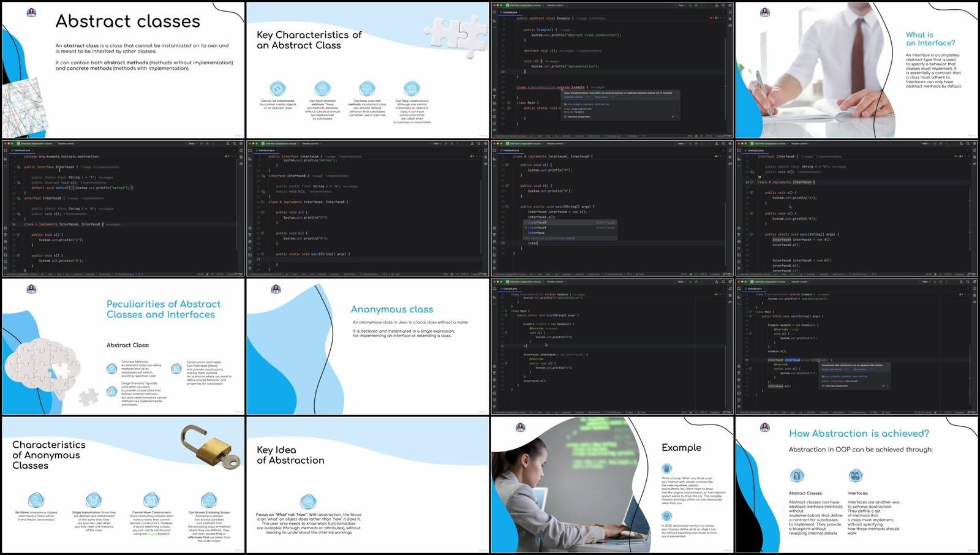
Task: Click the "Cannot Have Constructors" icon
Action: (151, 500)
